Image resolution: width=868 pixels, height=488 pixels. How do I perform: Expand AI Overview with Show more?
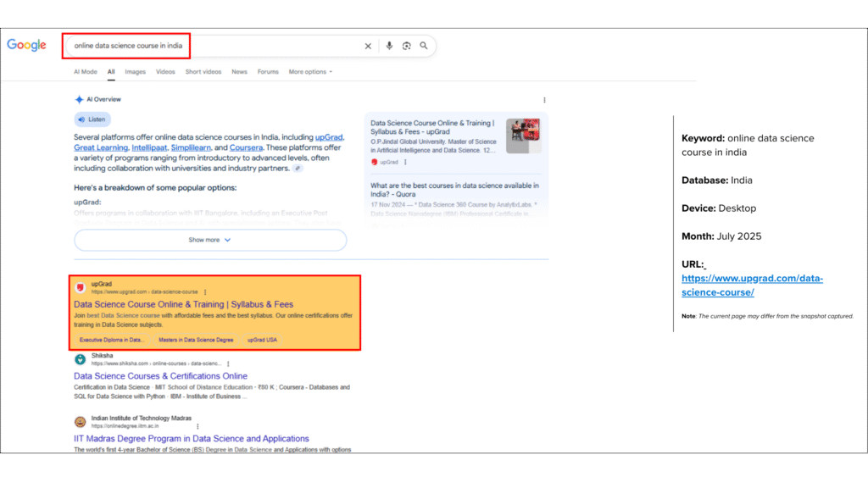210,240
